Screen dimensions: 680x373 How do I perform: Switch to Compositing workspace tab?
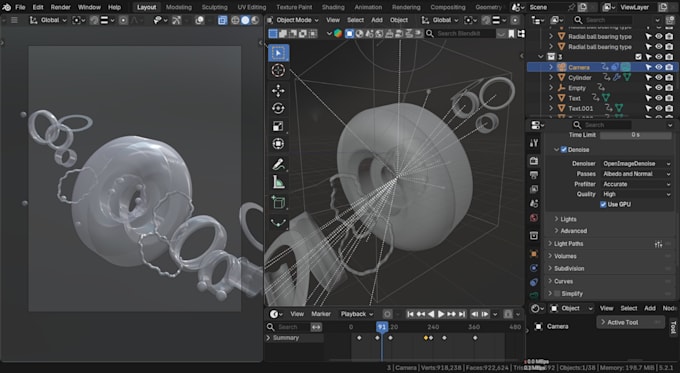pos(448,7)
